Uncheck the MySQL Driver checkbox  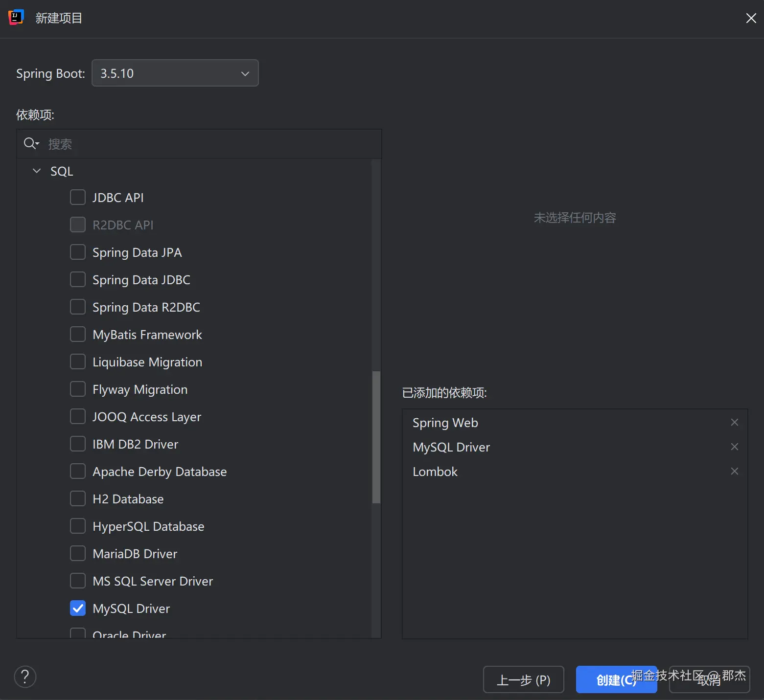[x=78, y=608]
